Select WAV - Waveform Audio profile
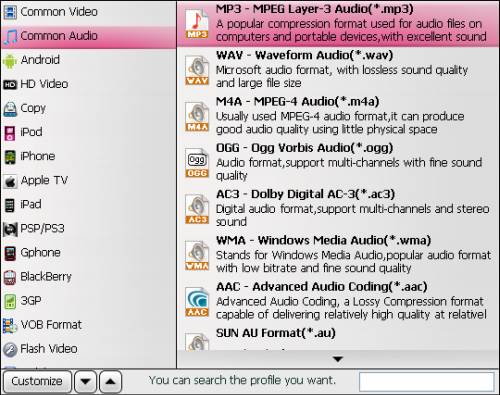 [x=338, y=70]
